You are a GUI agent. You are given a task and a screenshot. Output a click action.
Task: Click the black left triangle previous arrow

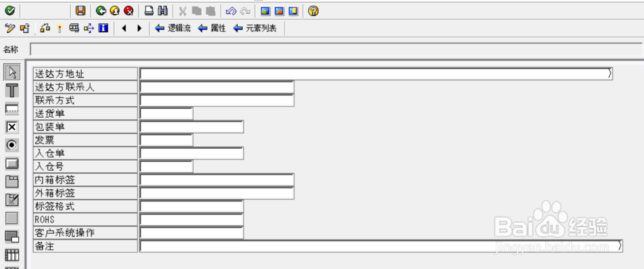(124, 28)
